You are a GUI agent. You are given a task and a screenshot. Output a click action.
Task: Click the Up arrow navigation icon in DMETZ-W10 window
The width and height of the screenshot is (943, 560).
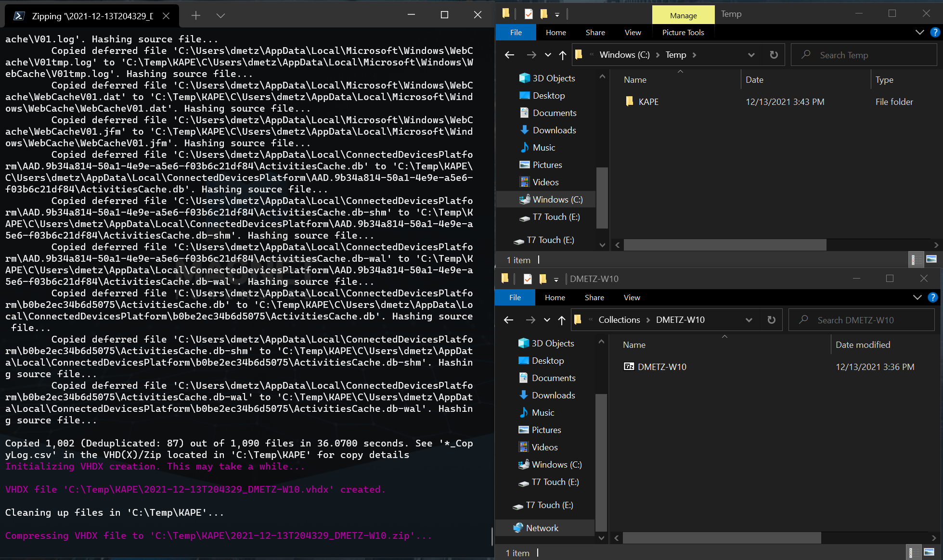(x=562, y=320)
